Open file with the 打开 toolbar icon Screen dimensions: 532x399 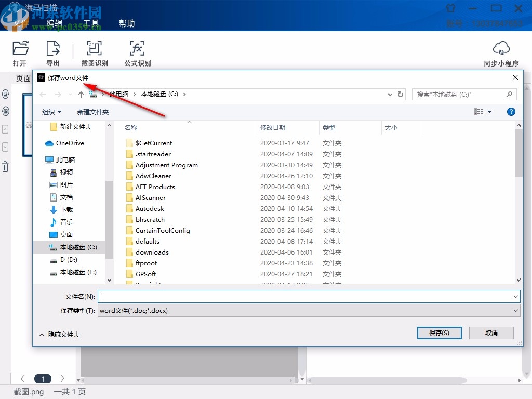click(20, 53)
